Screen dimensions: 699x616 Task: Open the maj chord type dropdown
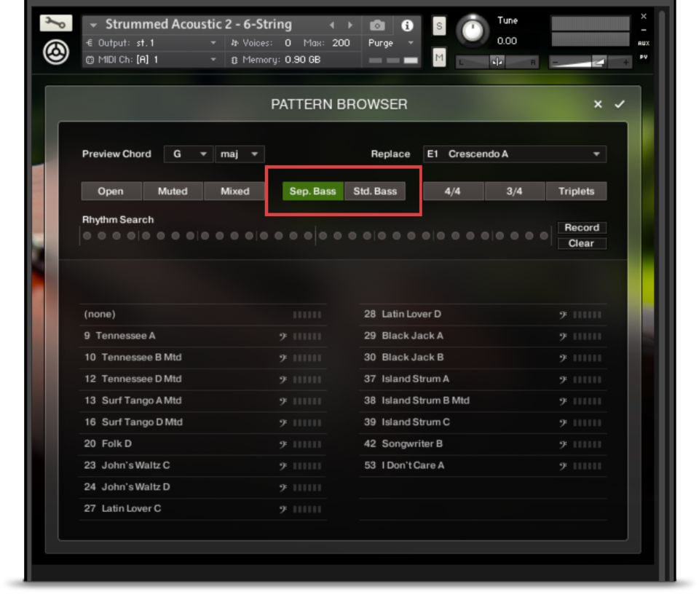pos(240,154)
